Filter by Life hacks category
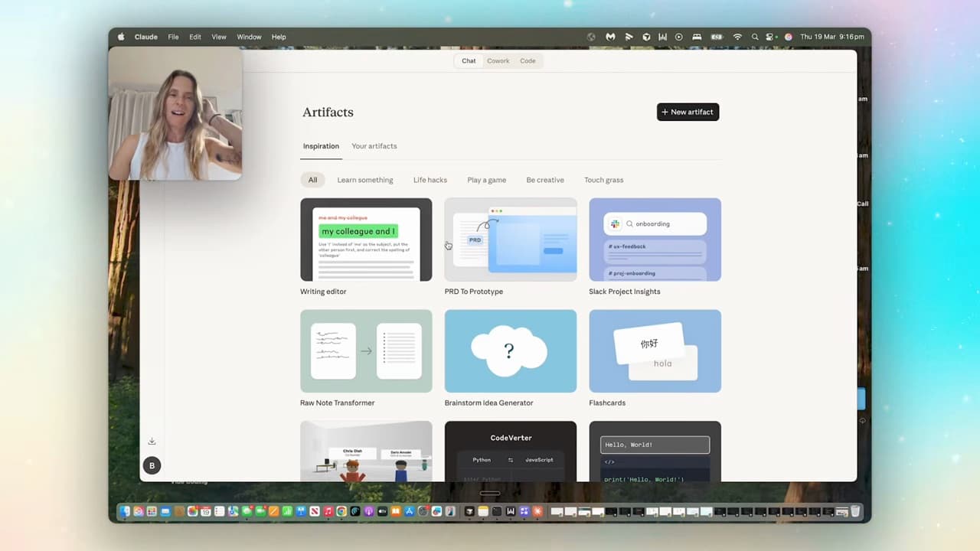The image size is (980, 551). click(430, 180)
